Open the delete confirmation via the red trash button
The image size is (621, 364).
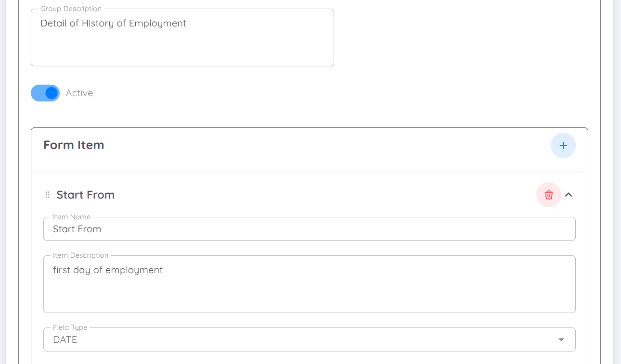[548, 195]
